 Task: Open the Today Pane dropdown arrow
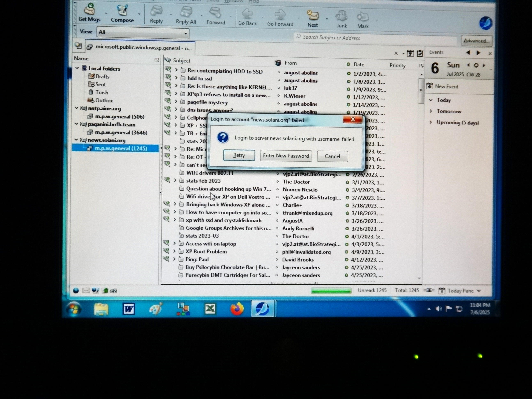click(479, 291)
